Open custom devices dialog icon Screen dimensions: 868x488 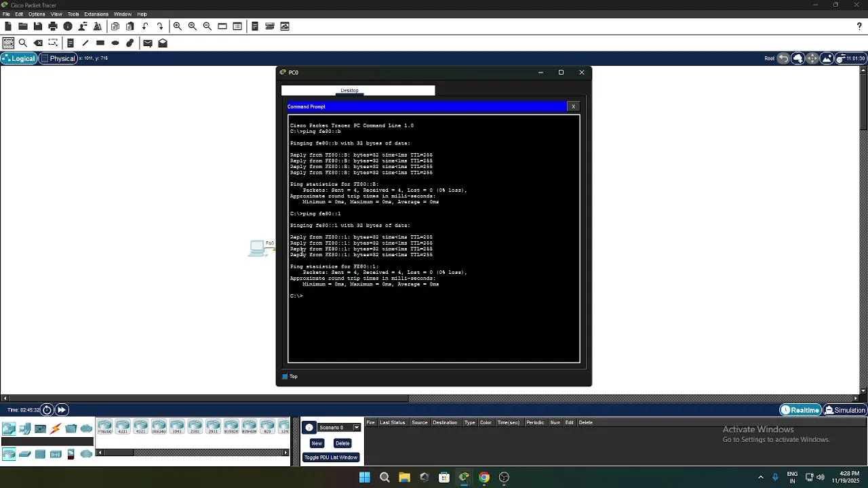click(x=237, y=26)
